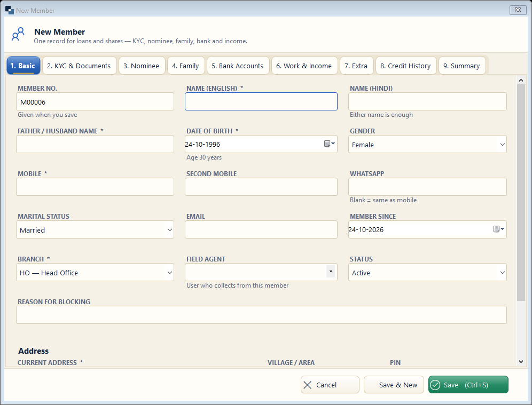This screenshot has width=532, height=405.
Task: Open the Summary tab
Action: pos(462,66)
